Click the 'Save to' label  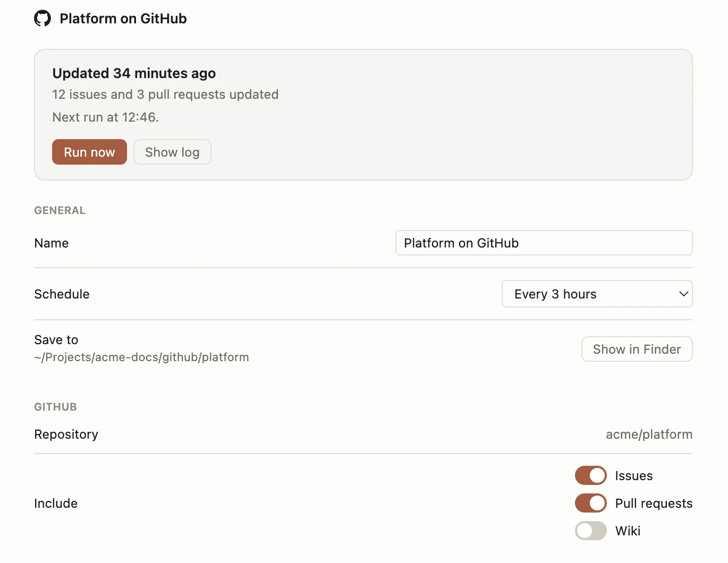coord(56,340)
